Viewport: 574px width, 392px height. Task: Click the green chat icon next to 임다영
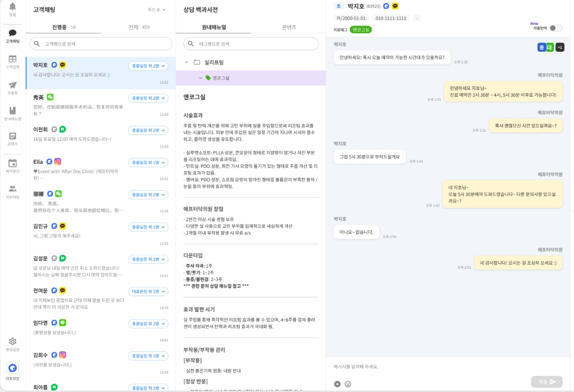coord(62,323)
